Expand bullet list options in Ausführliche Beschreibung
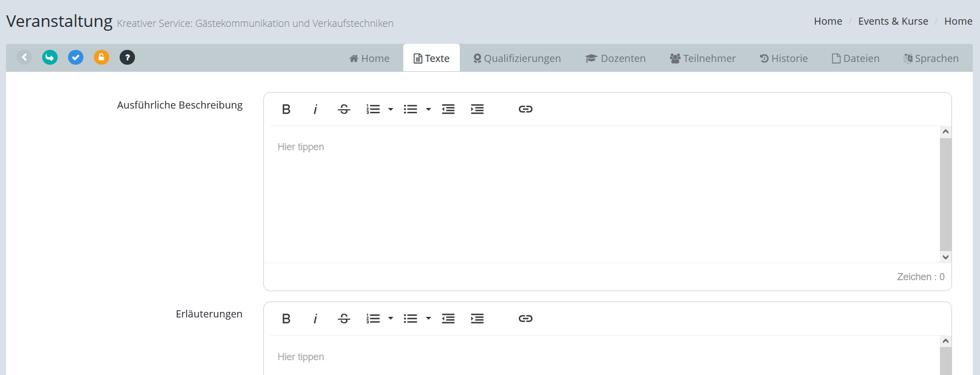 point(429,109)
